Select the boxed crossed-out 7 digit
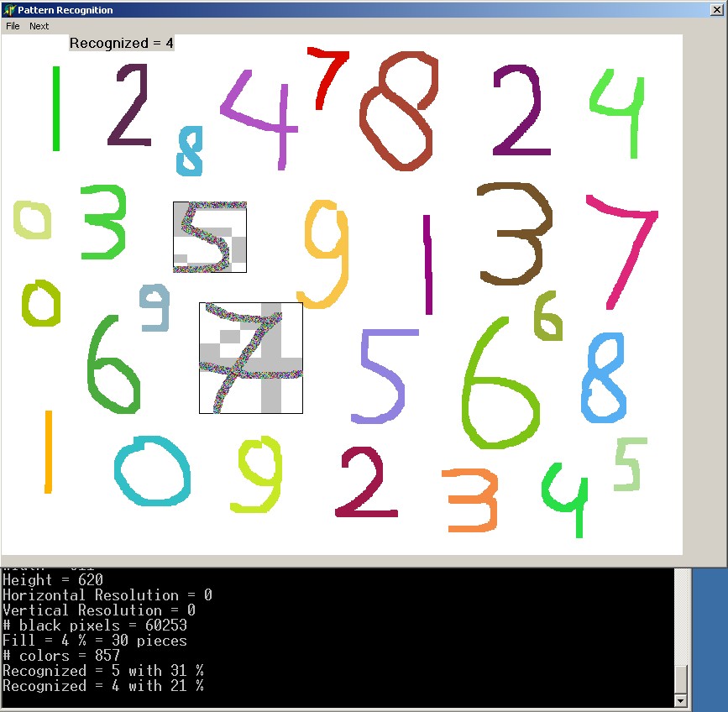728x712 pixels. [250, 358]
